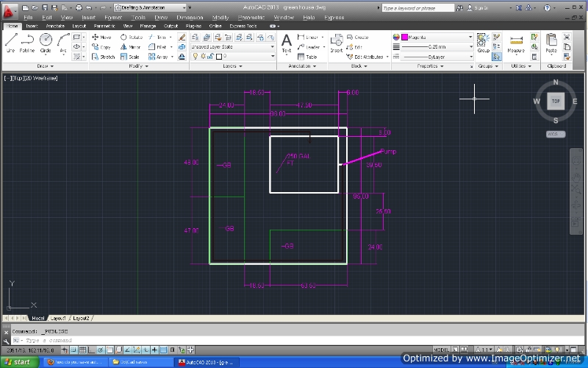
Task: Toggle Snap mode in status bar
Action: pos(73,350)
